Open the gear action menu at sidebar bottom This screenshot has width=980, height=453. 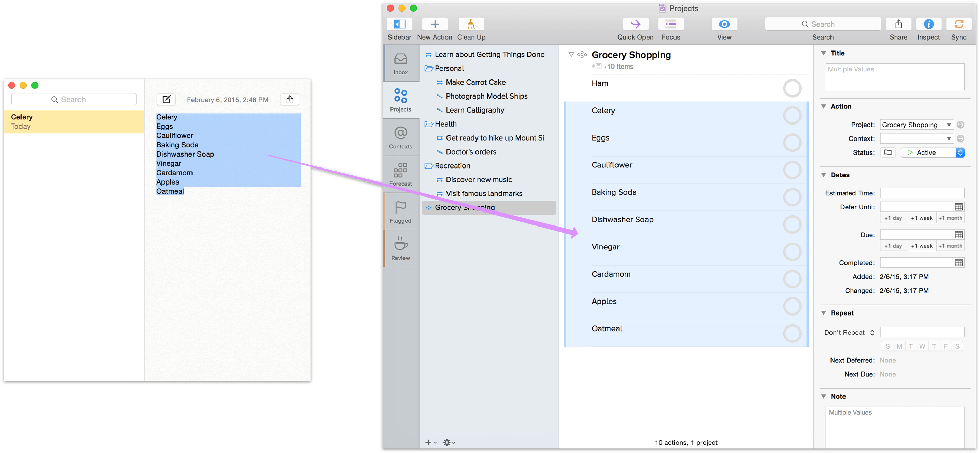click(x=449, y=443)
